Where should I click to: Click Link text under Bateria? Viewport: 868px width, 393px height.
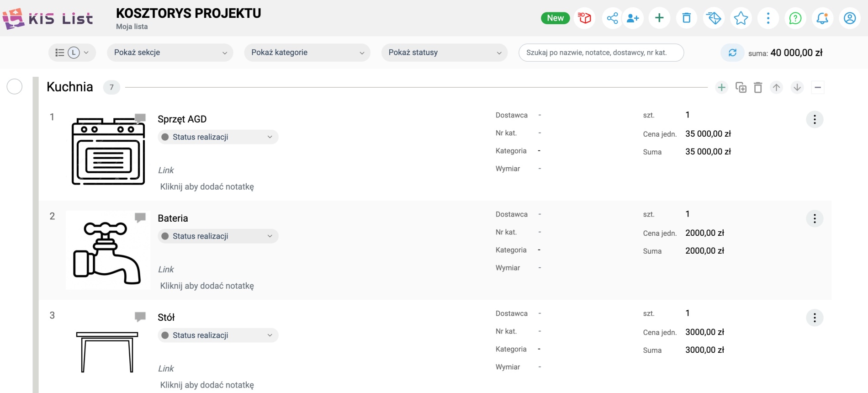(x=166, y=270)
